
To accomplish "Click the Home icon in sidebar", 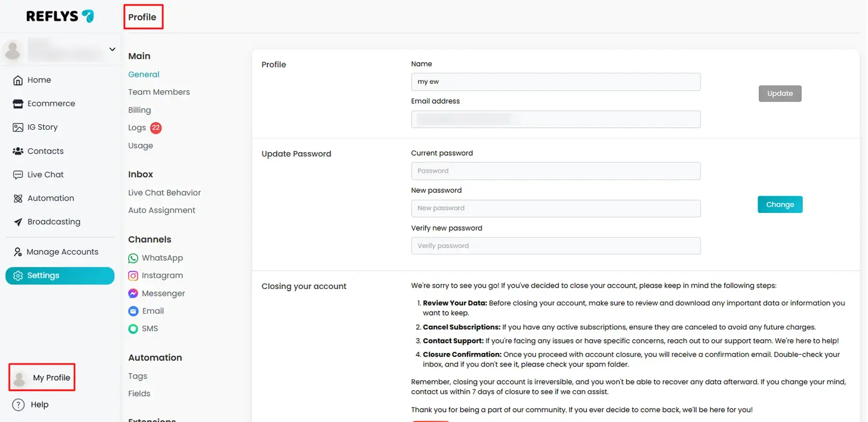I will click(x=18, y=80).
